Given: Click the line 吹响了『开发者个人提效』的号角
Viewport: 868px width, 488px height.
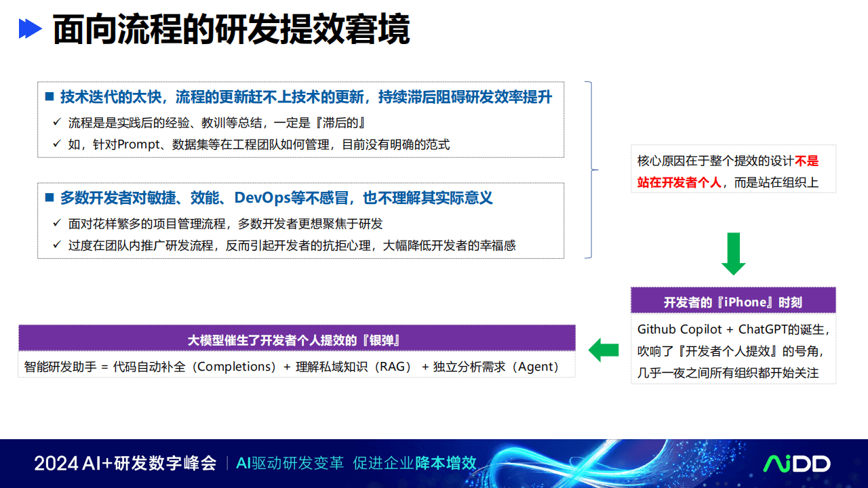Looking at the screenshot, I should 730,351.
